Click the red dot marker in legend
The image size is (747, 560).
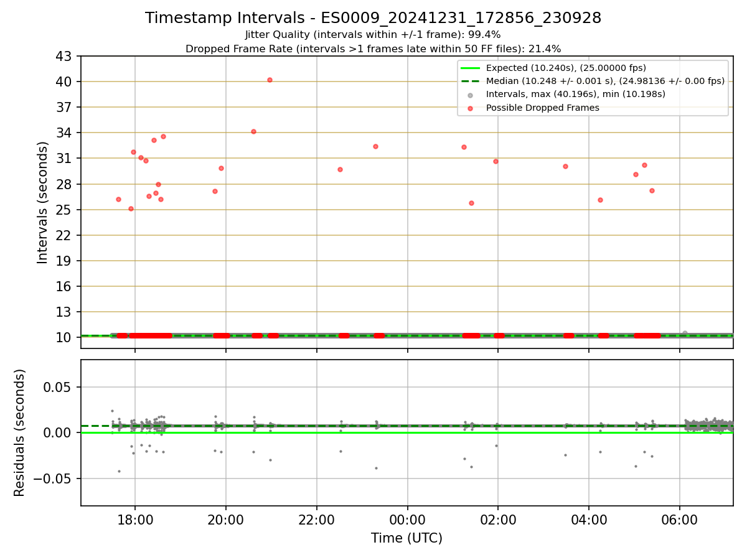[x=471, y=108]
